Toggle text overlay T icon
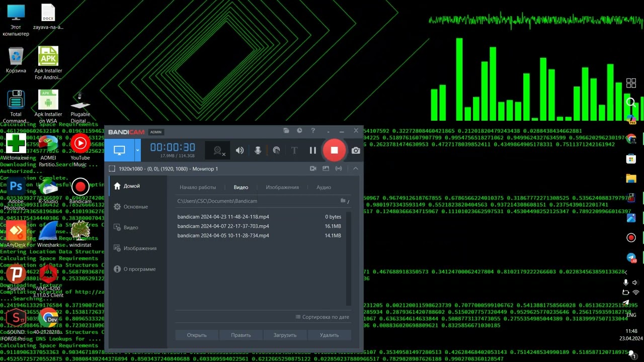Viewport: 644px width, 362px height. (x=294, y=150)
